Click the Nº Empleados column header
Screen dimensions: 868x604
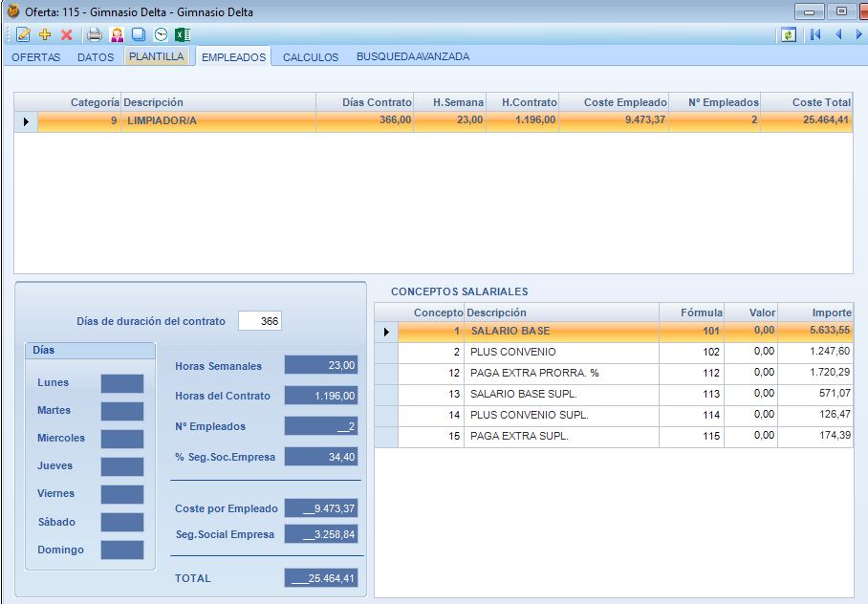[715, 102]
